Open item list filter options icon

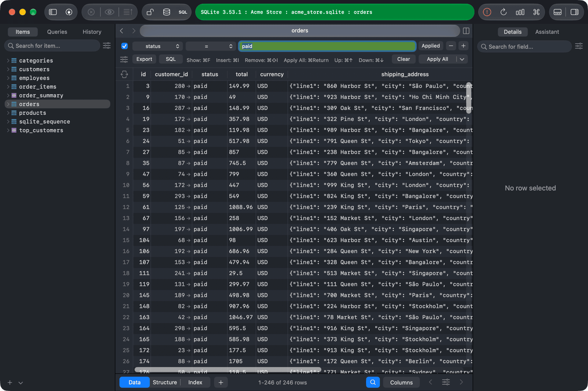pyautogui.click(x=107, y=46)
